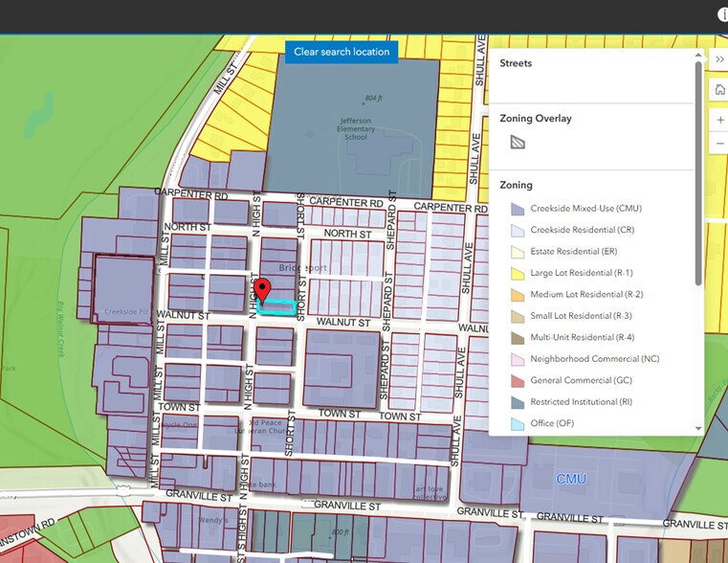Collapse the legend panel with the double-chevron
Image resolution: width=728 pixels, height=563 pixels.
point(718,59)
